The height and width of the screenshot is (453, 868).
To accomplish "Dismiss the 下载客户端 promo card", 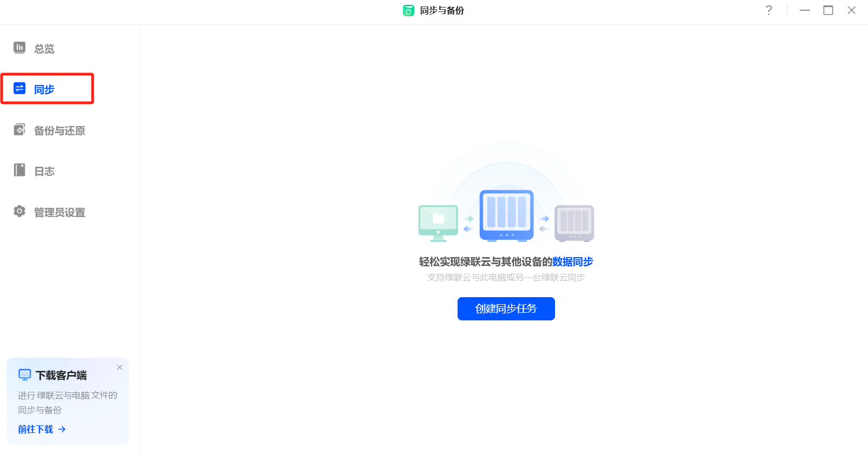I will click(120, 367).
